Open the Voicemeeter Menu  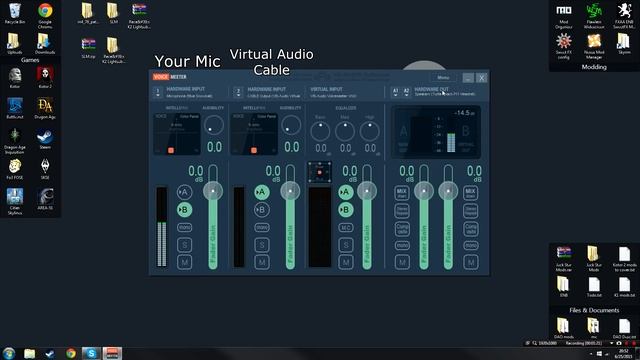[x=443, y=78]
